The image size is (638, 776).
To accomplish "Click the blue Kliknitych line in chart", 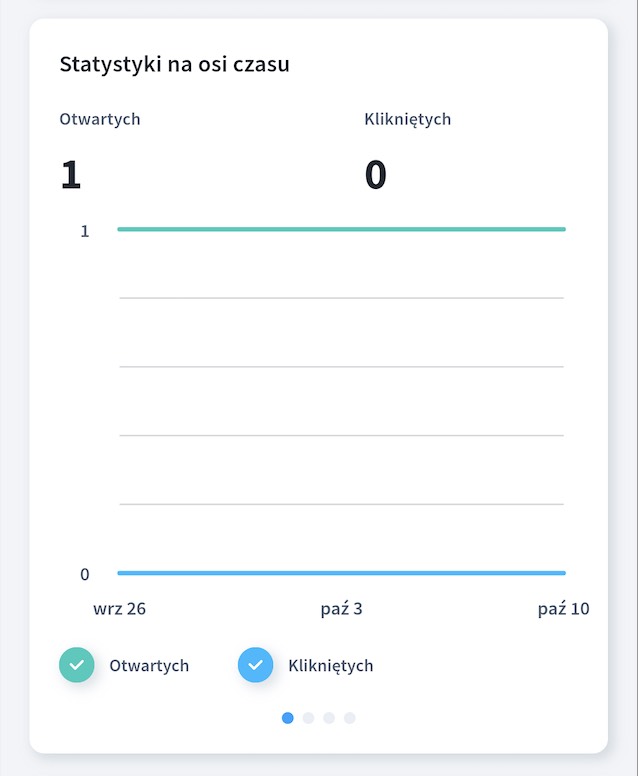I will [x=342, y=573].
